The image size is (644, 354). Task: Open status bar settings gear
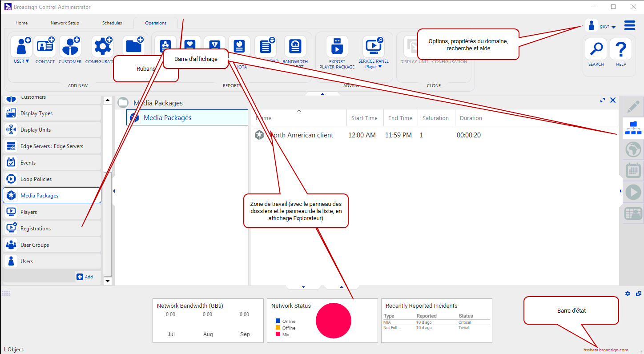coord(628,294)
